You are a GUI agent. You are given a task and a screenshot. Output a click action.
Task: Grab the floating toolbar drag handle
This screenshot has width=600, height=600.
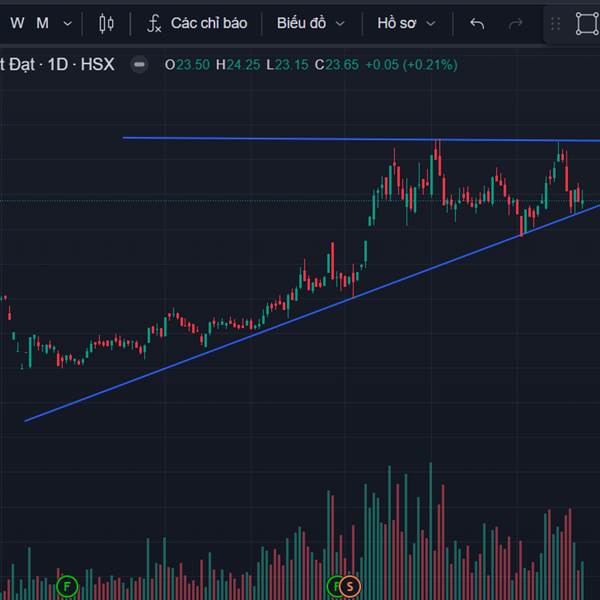(x=555, y=24)
